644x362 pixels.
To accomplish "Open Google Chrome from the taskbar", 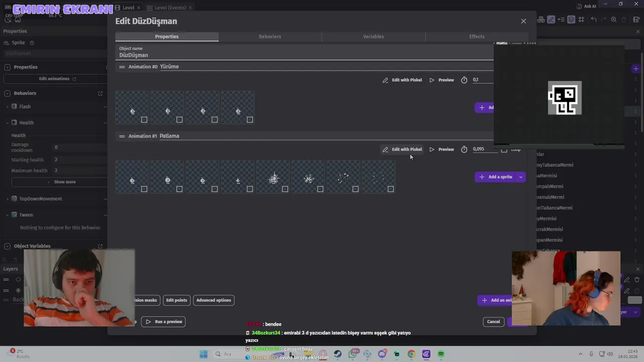I will click(411, 354).
